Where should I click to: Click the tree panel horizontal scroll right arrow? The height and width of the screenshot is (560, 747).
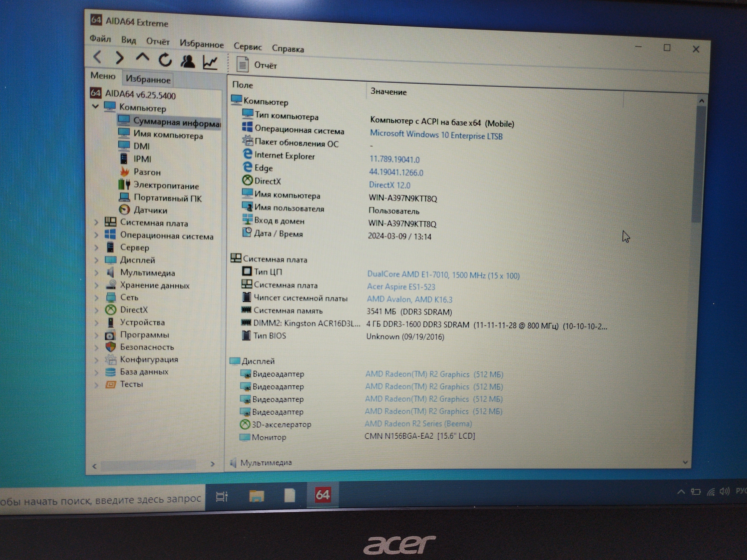212,464
